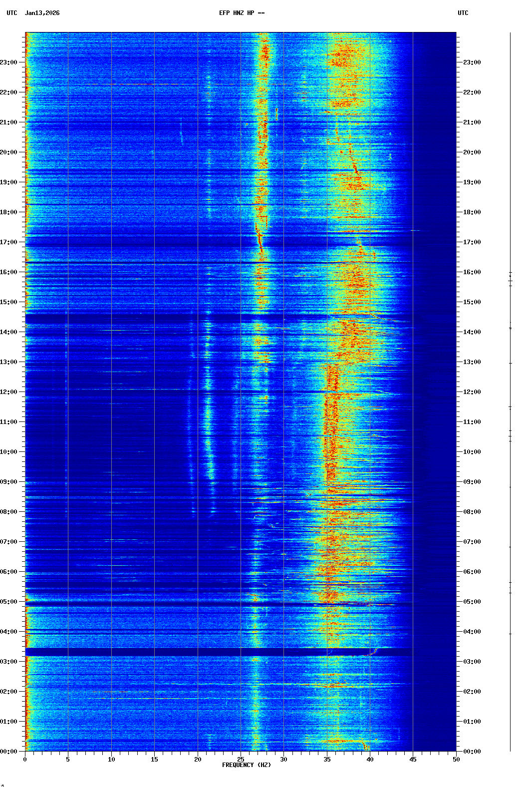Viewport: 532px width, 791px height.
Task: Click the 50 tick on frequency axis
Action: pyautogui.click(x=456, y=759)
